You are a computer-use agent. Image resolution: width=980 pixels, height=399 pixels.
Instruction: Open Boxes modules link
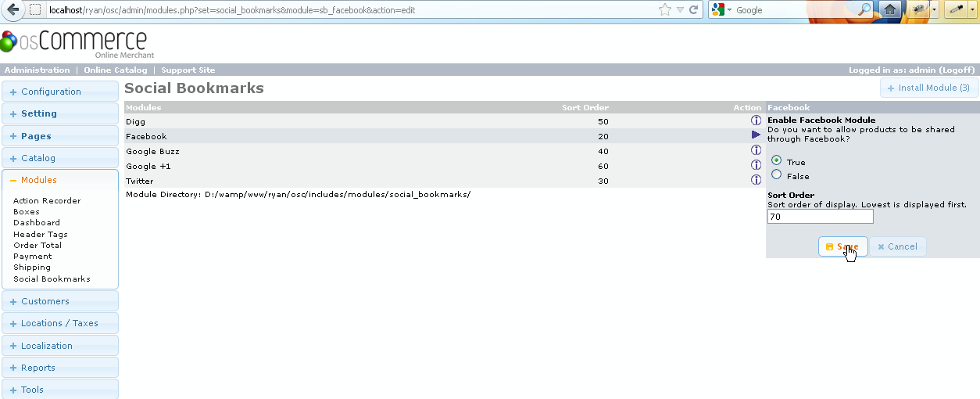click(27, 212)
